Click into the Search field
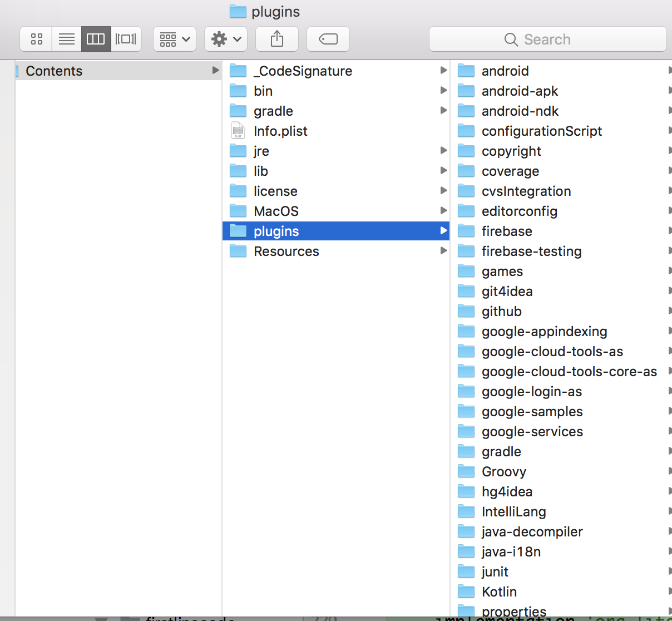This screenshot has height=621, width=672. 548,39
